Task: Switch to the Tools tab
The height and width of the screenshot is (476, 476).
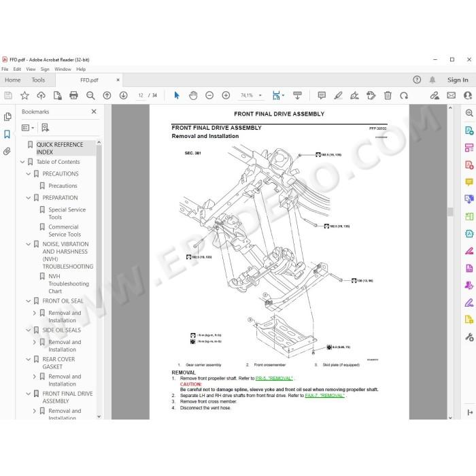Action: tap(38, 80)
